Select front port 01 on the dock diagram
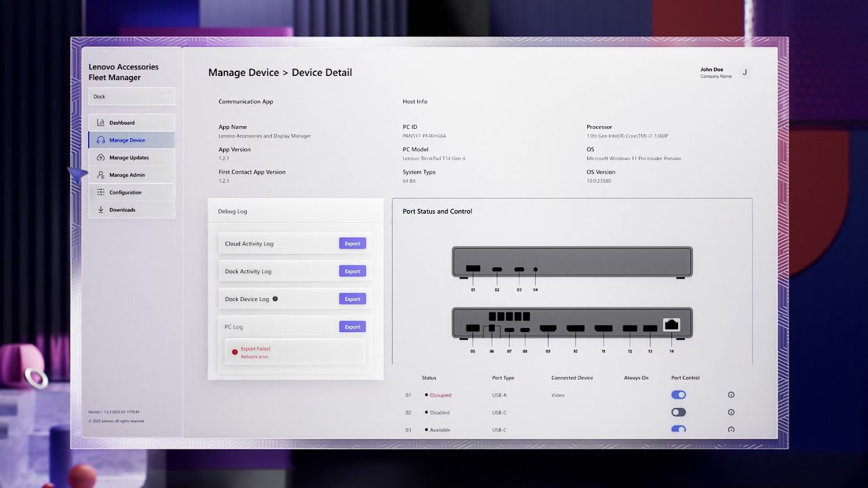Viewport: 868px width, 488px height. coord(473,269)
